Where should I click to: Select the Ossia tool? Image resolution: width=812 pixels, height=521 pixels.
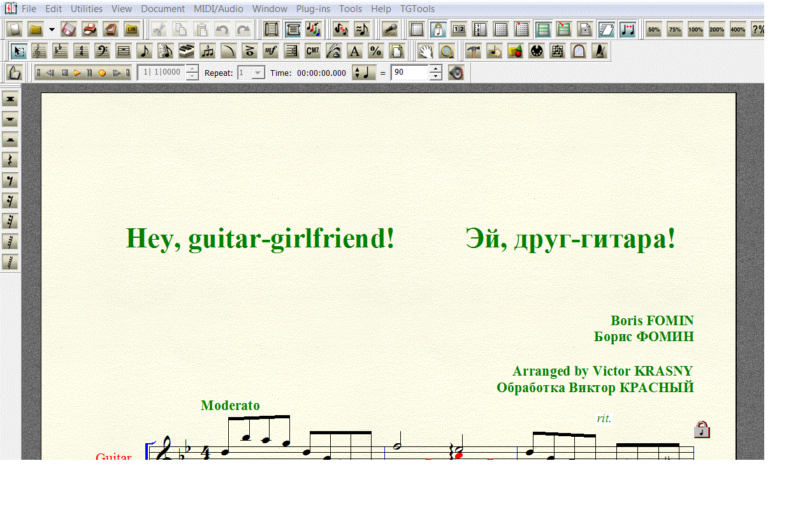pyautogui.click(x=558, y=51)
